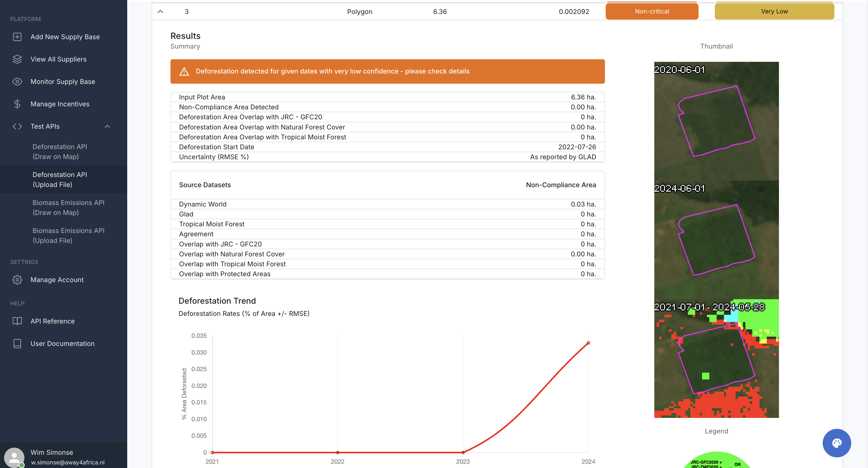Click the Test APIs code brackets icon
This screenshot has width=868, height=468.
(x=17, y=126)
